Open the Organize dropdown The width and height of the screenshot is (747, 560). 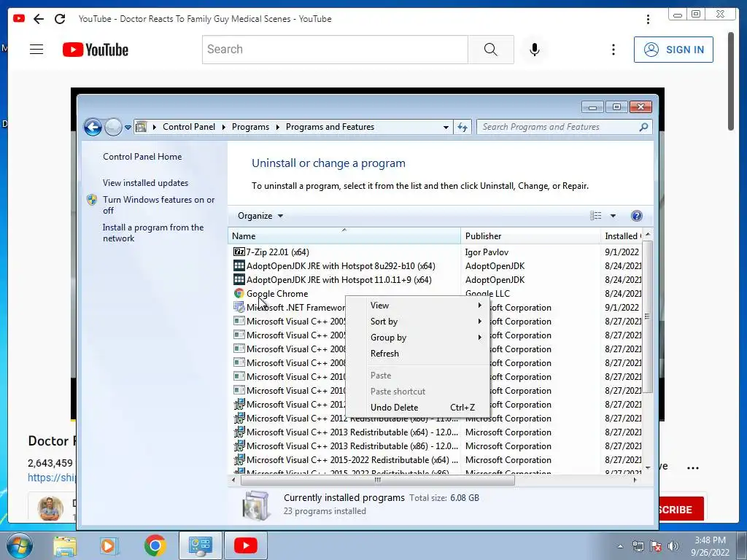(260, 216)
